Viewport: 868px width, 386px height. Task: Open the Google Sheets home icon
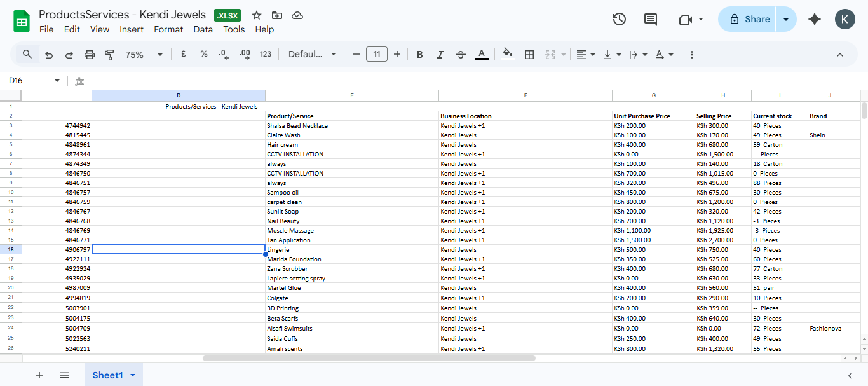22,21
